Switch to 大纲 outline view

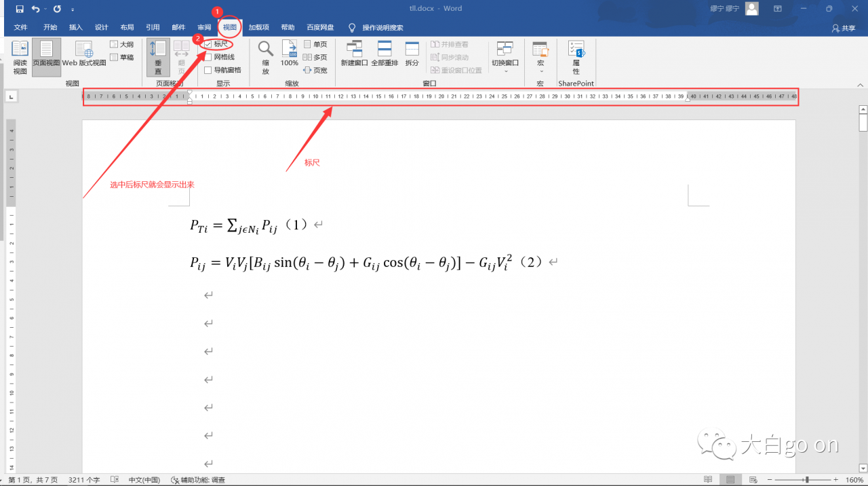[123, 44]
